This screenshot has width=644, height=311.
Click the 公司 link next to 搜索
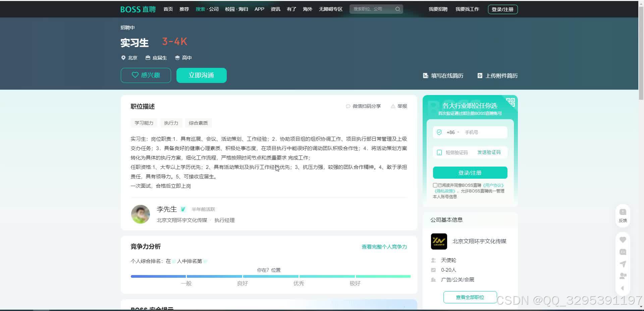point(214,9)
